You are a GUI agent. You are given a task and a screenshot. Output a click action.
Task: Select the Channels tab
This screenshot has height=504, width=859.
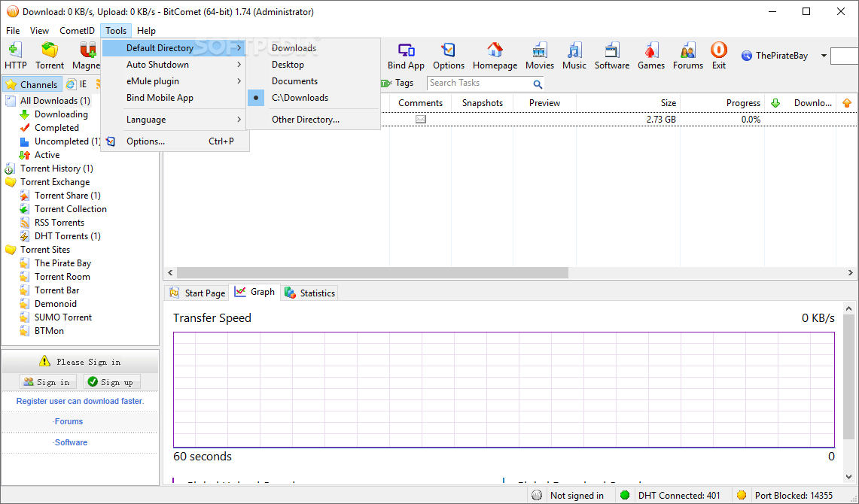pyautogui.click(x=32, y=84)
